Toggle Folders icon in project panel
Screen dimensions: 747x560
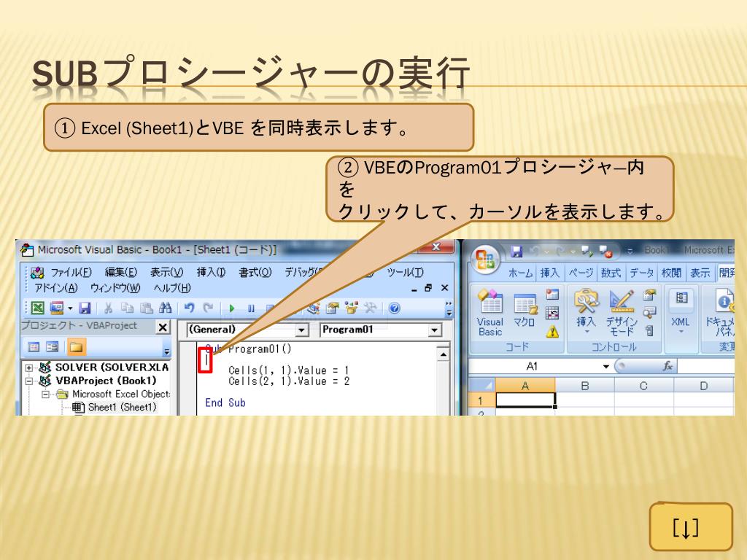pos(76,346)
